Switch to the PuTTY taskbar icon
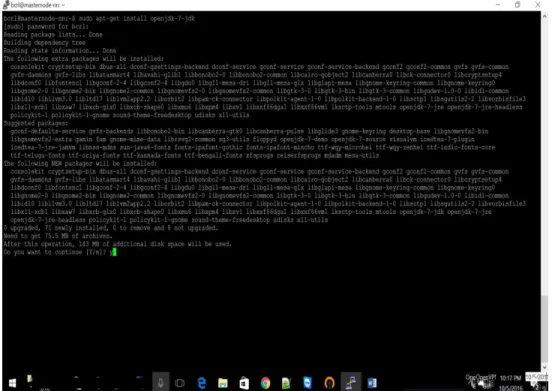 (x=351, y=382)
